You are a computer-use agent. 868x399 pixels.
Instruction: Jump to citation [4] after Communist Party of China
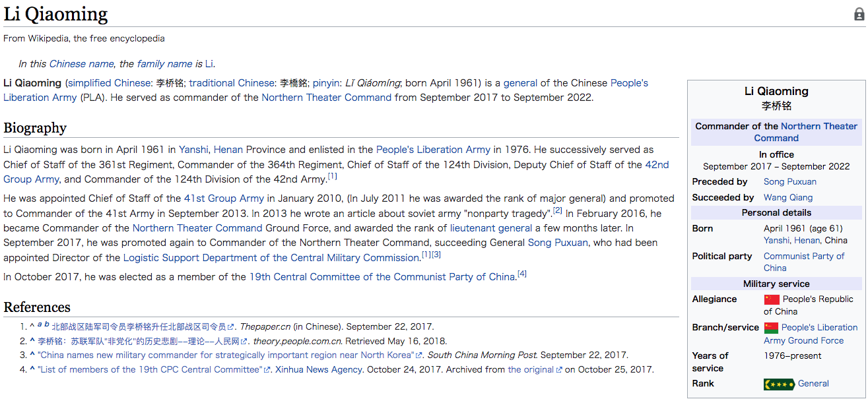522,274
